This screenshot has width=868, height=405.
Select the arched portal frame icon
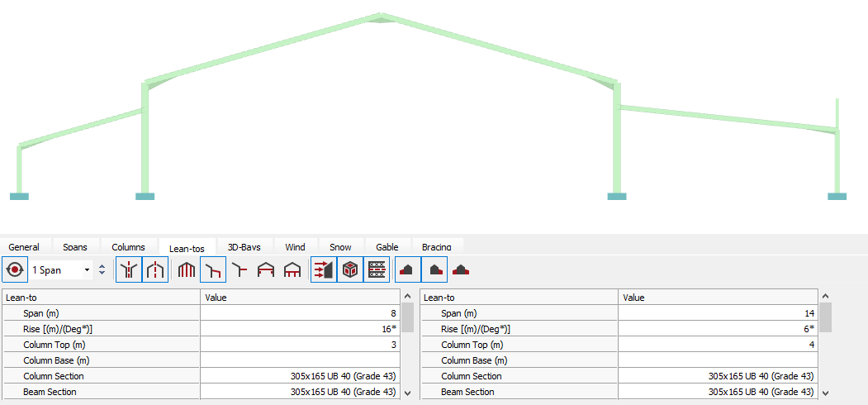click(292, 270)
